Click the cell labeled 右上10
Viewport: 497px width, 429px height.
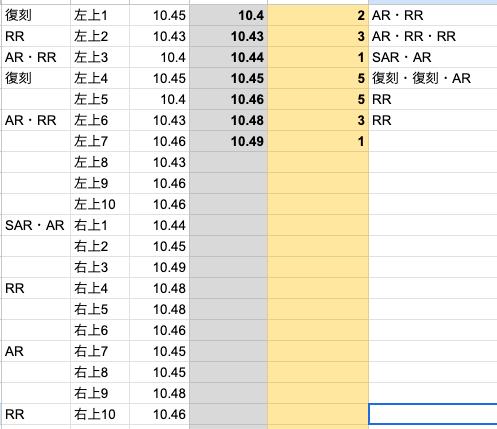[x=100, y=414]
